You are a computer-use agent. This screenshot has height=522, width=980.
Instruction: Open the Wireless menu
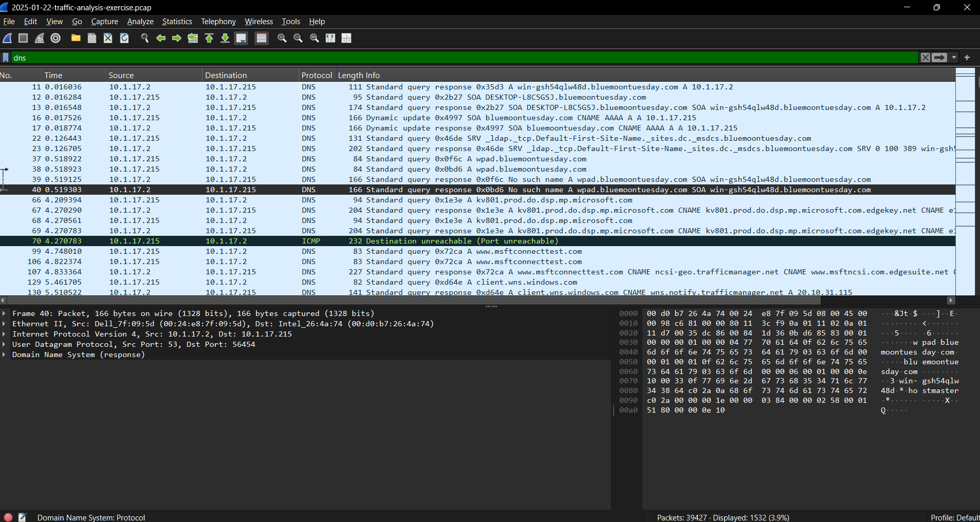pyautogui.click(x=259, y=22)
